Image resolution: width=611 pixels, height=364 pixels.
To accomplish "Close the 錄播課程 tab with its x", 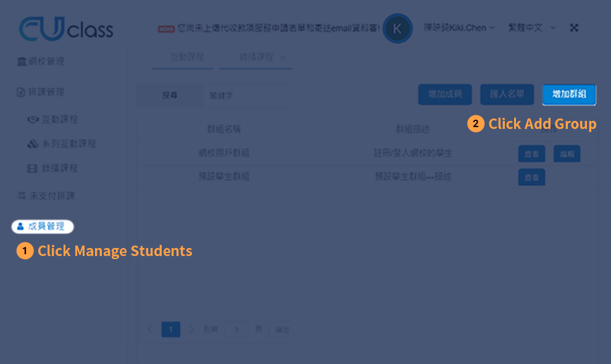I will [x=283, y=57].
